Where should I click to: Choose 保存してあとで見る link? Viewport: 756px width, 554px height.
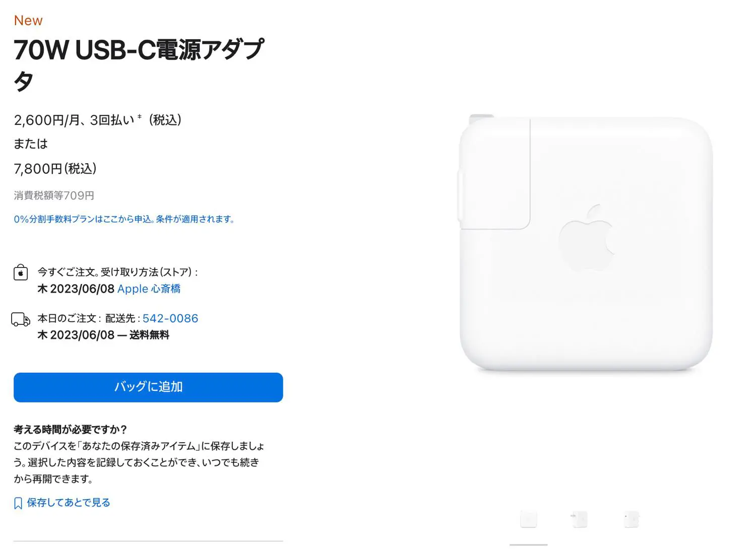pos(69,503)
